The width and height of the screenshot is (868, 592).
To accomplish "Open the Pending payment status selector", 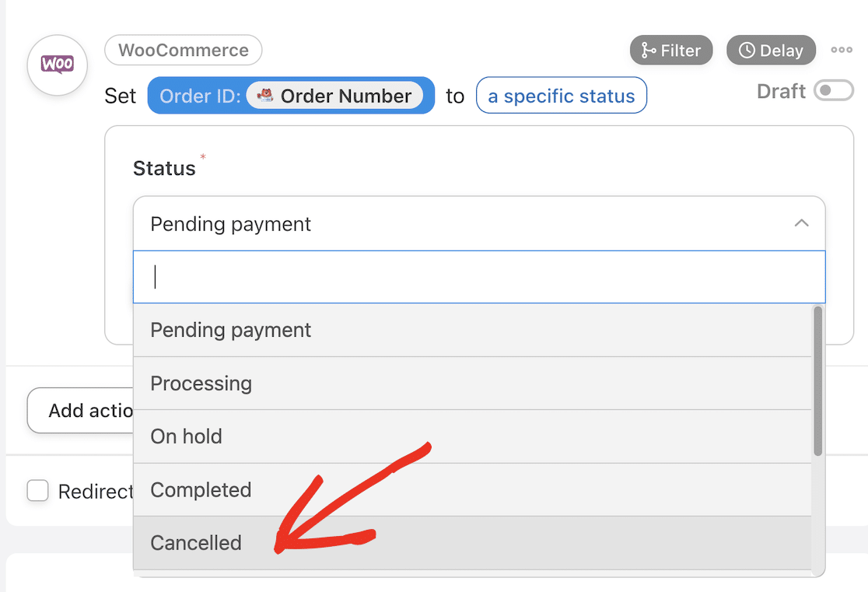I will point(467,223).
